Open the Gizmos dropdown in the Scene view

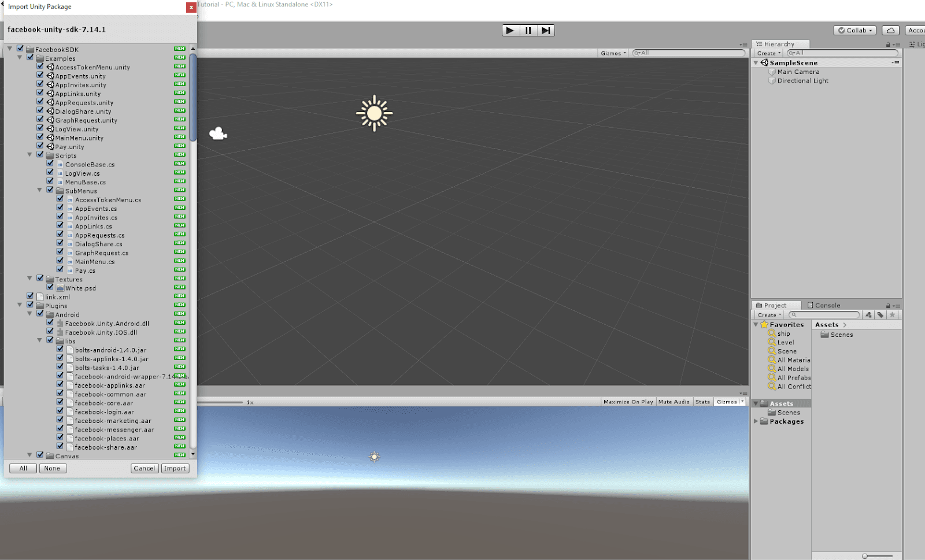[612, 53]
